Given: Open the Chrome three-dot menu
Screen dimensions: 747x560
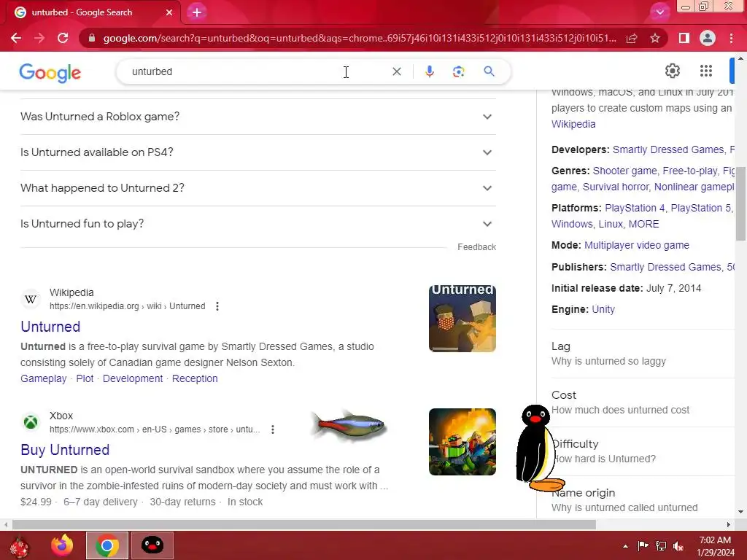Looking at the screenshot, I should pos(731,38).
